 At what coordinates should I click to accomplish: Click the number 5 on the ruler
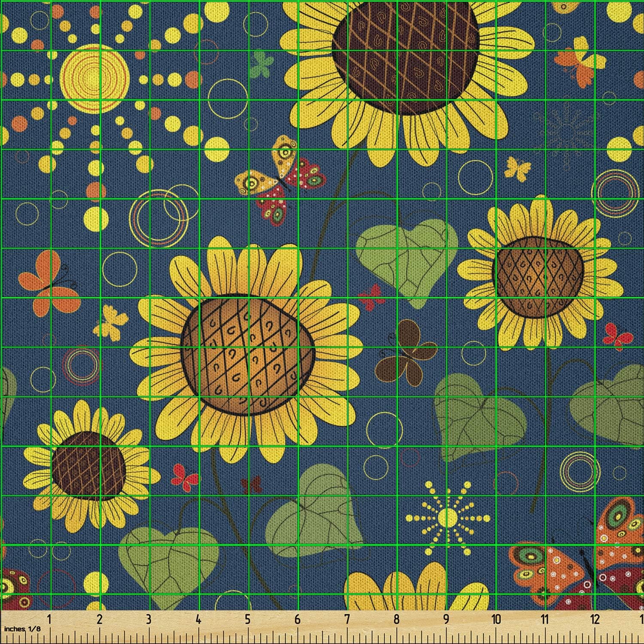pos(248,620)
